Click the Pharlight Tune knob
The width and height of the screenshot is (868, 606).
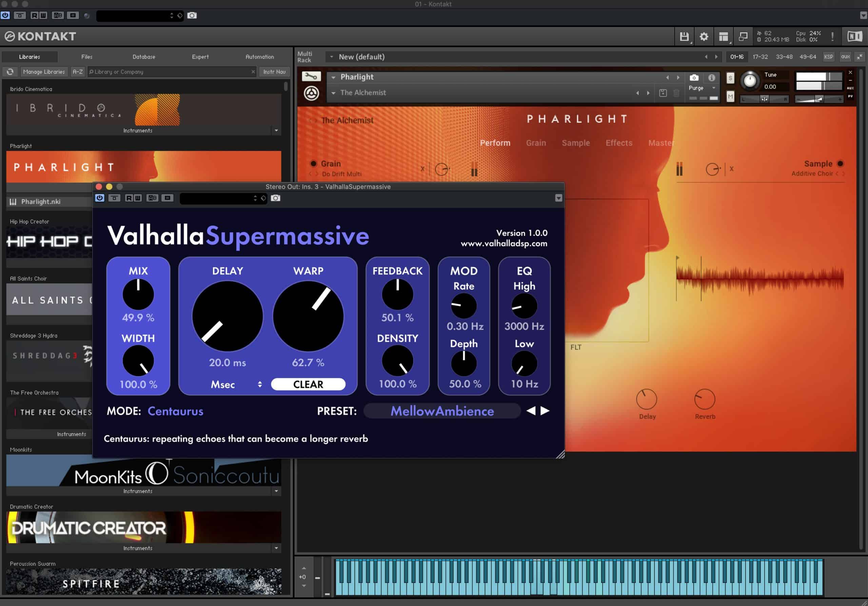[x=750, y=81]
